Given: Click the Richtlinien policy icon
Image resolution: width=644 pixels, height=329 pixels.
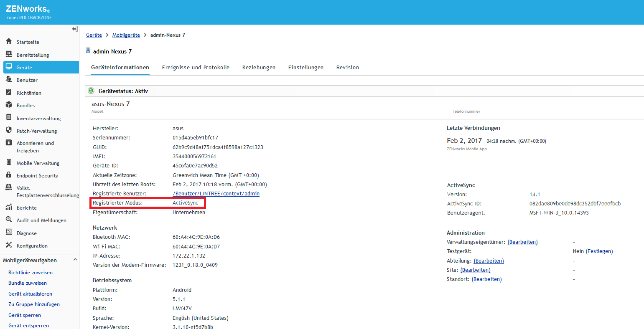Looking at the screenshot, I should (x=9, y=92).
